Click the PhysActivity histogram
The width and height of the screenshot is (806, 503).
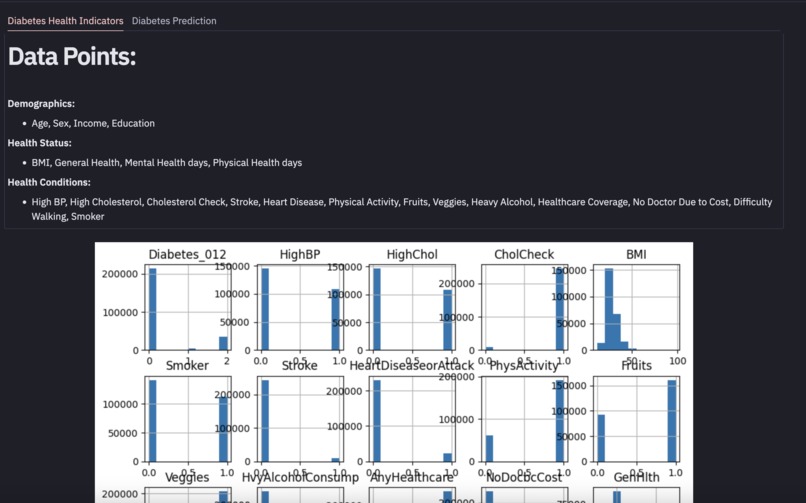(x=524, y=419)
